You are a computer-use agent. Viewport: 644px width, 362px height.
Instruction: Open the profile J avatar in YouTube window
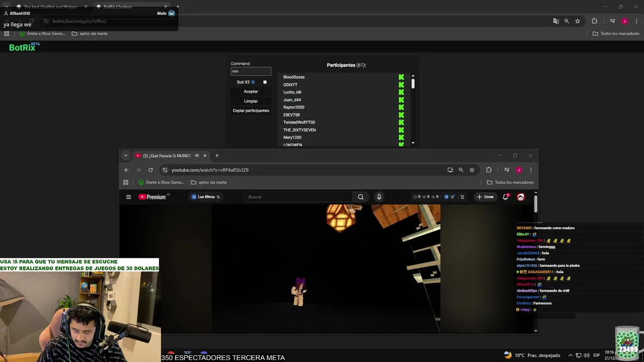tap(519, 170)
